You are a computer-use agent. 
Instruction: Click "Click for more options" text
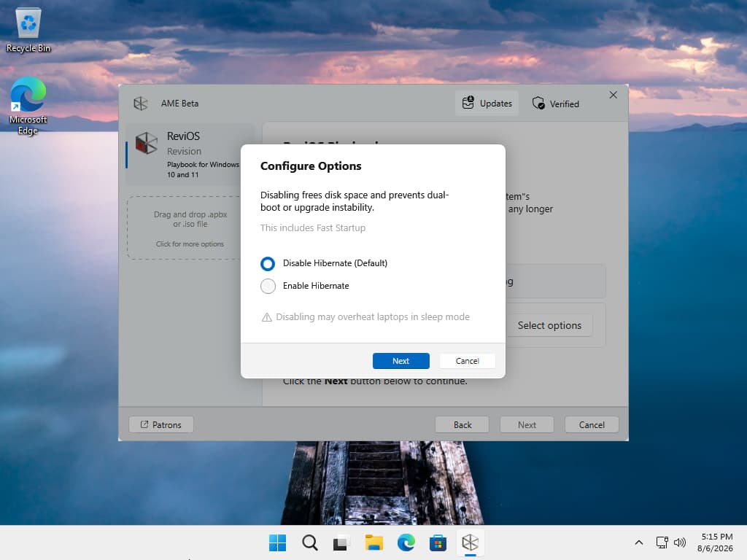(x=190, y=244)
